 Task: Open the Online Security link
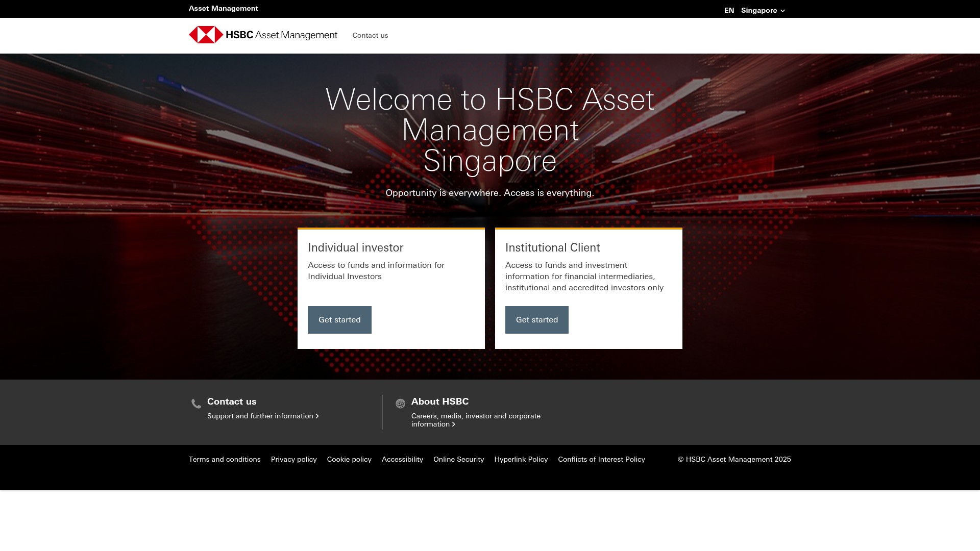pyautogui.click(x=458, y=459)
